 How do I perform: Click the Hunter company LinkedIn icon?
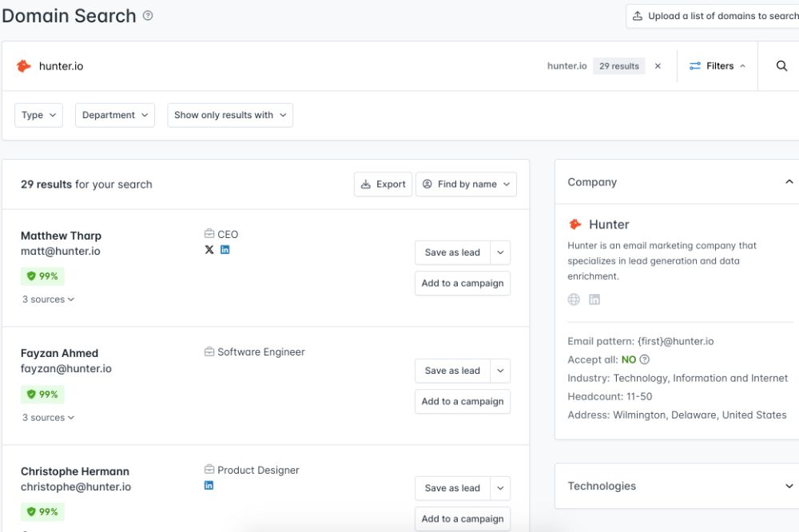(594, 299)
